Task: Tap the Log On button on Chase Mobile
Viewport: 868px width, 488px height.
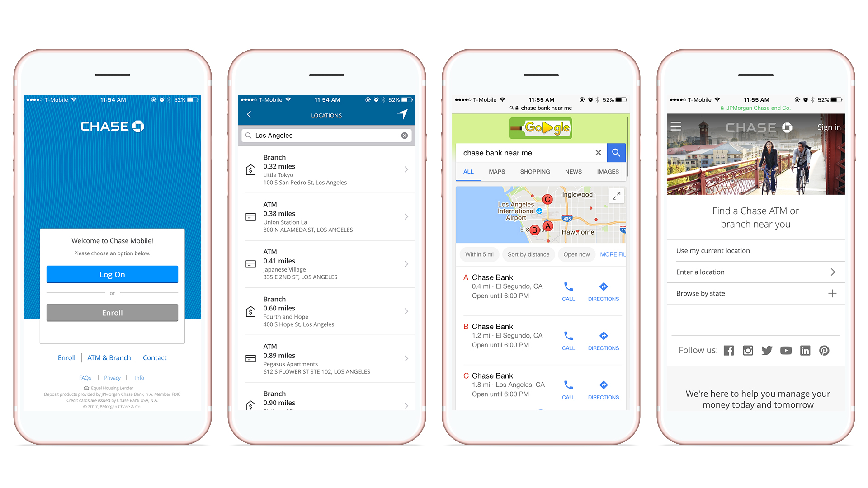Action: [x=113, y=272]
